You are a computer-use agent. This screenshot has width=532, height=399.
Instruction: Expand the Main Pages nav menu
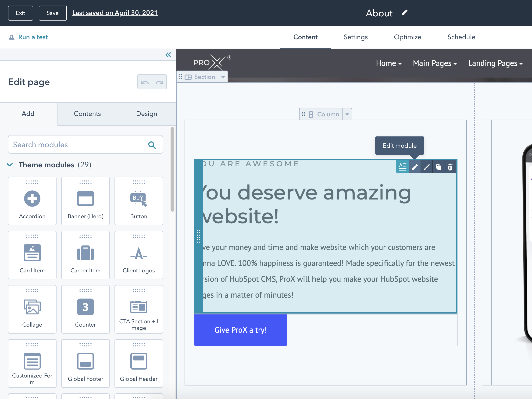click(x=435, y=63)
